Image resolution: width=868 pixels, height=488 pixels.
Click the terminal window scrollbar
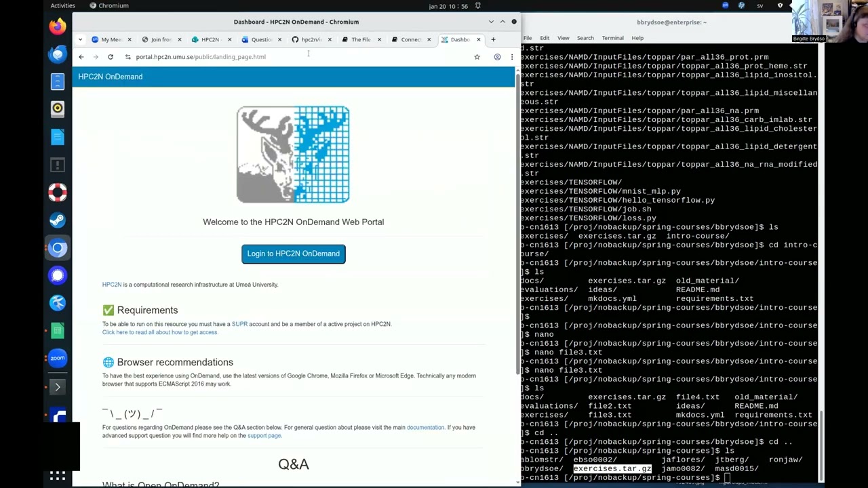tap(821, 444)
